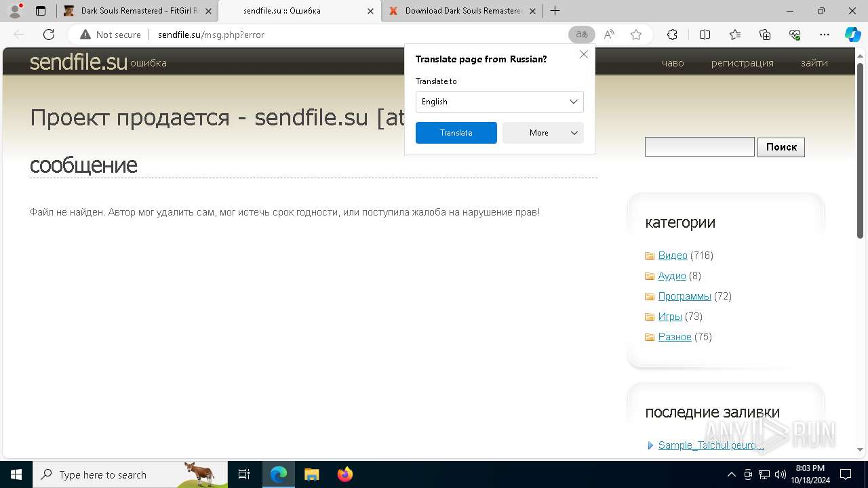The image size is (868, 488).
Task: Open network icon in system tray
Action: [764, 474]
